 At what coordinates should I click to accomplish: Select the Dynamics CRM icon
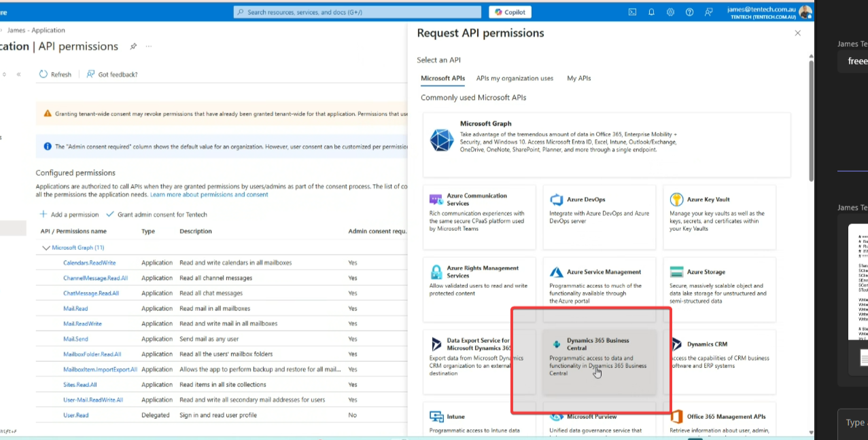pyautogui.click(x=676, y=344)
